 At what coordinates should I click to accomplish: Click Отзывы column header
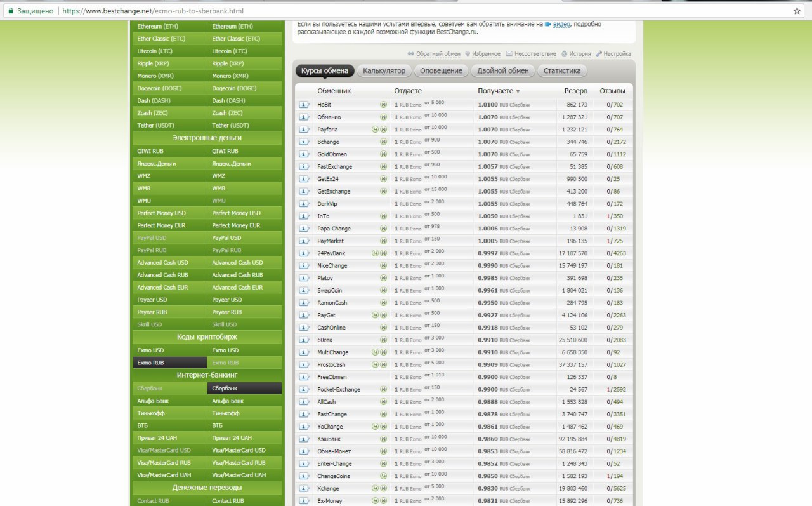click(613, 91)
